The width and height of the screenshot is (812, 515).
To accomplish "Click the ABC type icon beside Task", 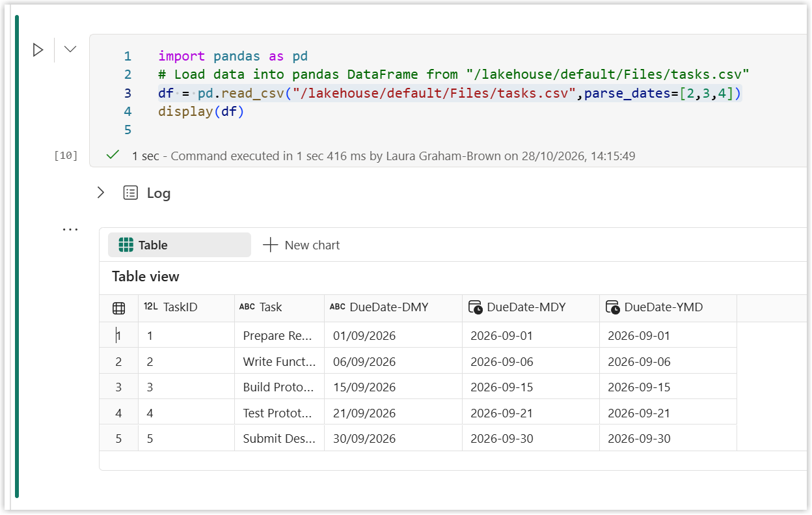I will 247,307.
